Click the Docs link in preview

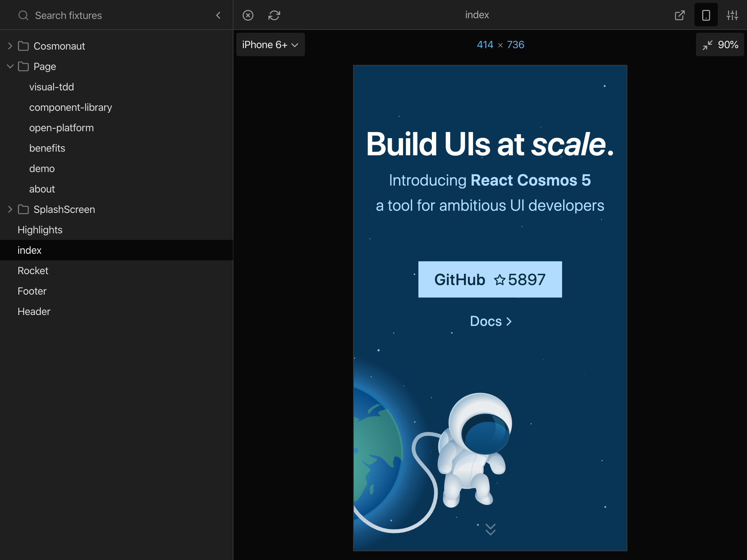[x=490, y=320]
